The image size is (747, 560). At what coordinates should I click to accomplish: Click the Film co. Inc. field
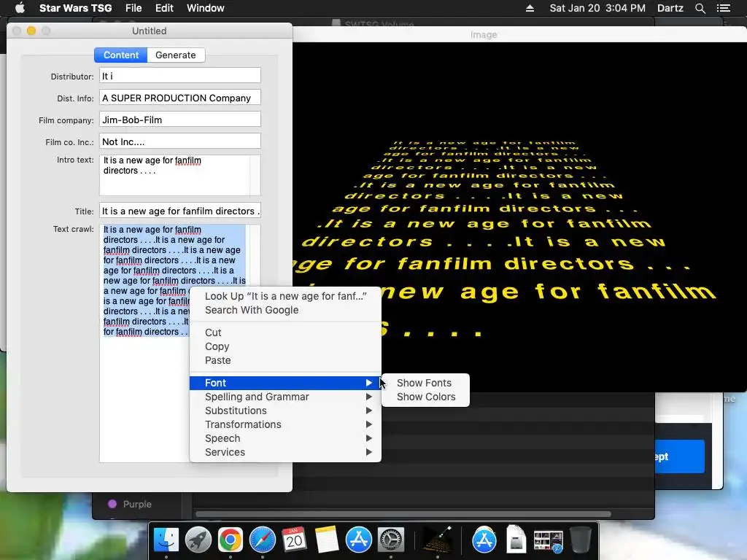click(x=179, y=141)
